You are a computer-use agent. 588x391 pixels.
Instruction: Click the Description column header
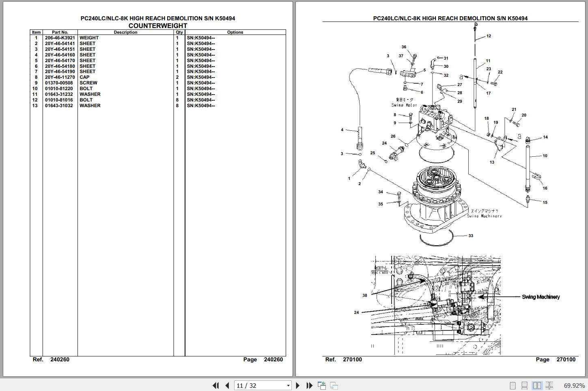click(x=125, y=32)
